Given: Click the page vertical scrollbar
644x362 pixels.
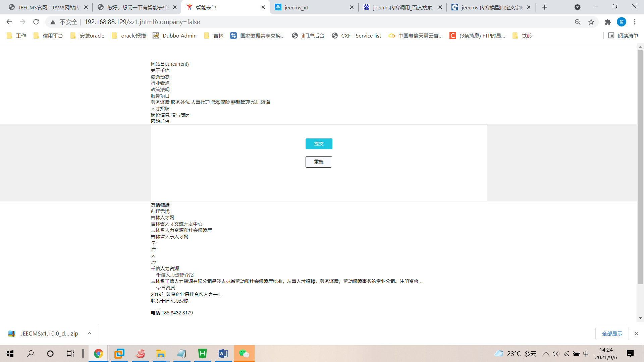Looking at the screenshot, I should [640, 168].
